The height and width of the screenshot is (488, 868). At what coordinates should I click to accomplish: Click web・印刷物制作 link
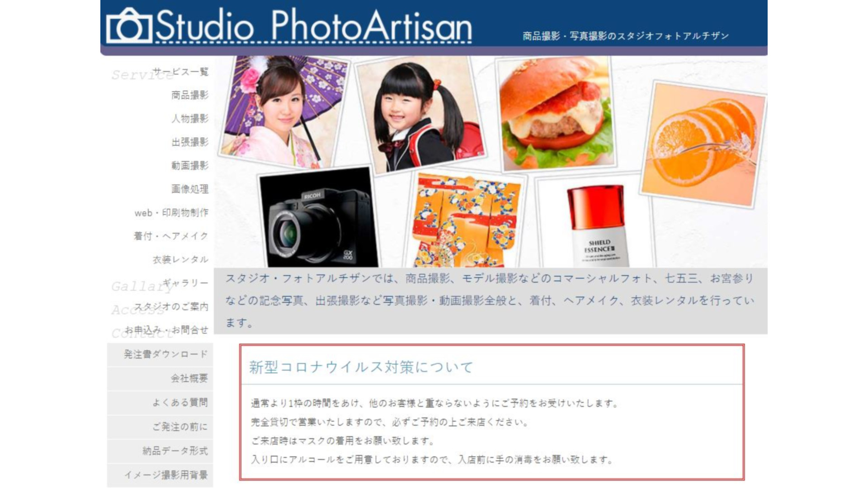(171, 212)
